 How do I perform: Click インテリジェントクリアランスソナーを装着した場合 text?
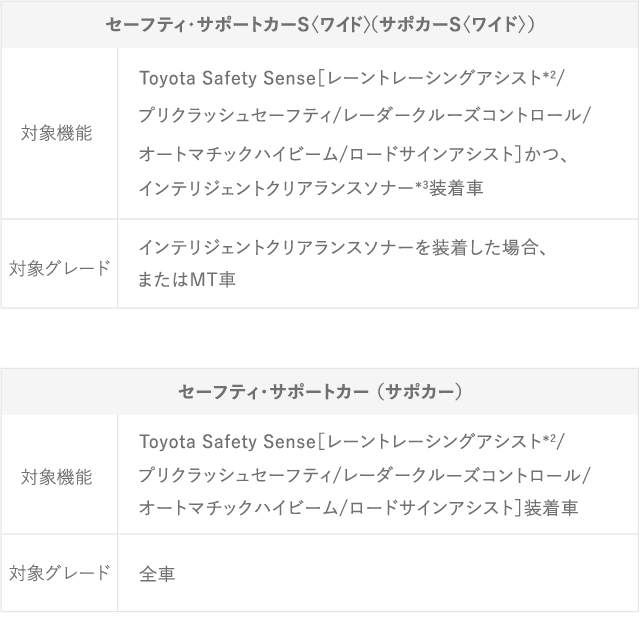[338, 247]
